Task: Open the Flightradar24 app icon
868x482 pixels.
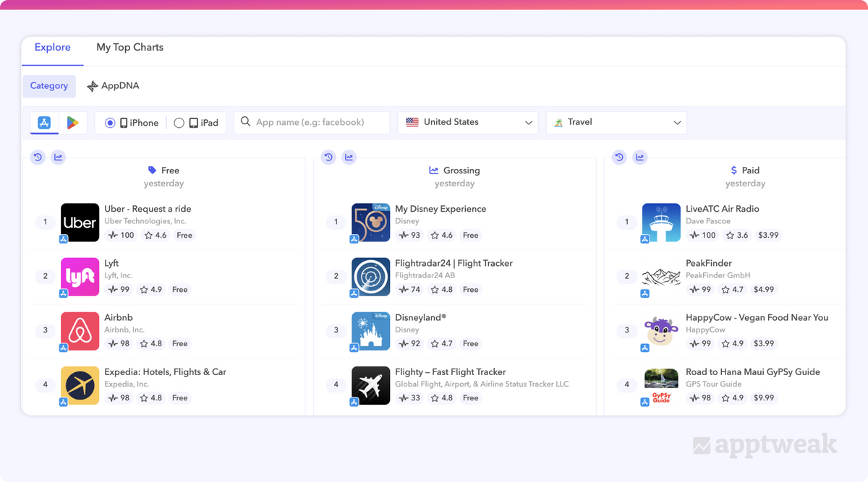Action: [370, 277]
